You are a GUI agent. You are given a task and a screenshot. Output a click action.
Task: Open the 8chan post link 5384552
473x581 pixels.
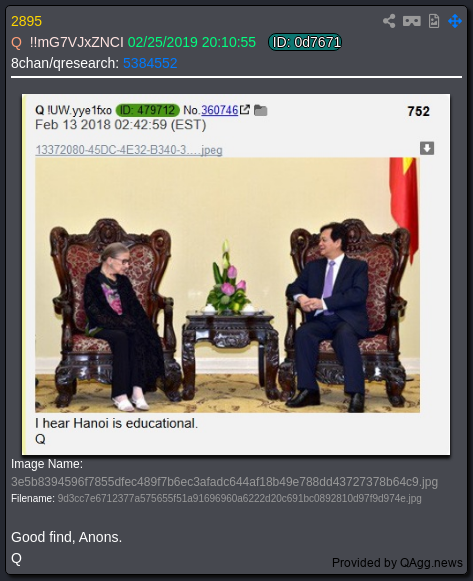pos(150,63)
